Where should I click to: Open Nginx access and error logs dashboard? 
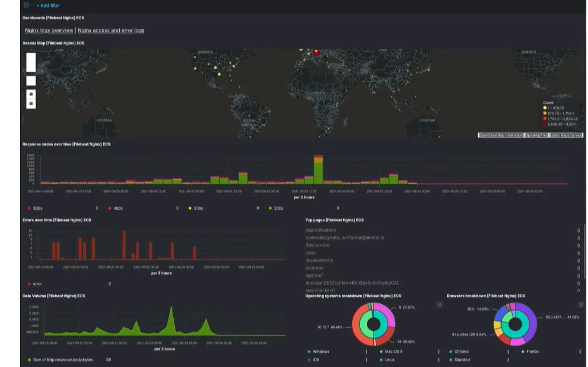(111, 30)
